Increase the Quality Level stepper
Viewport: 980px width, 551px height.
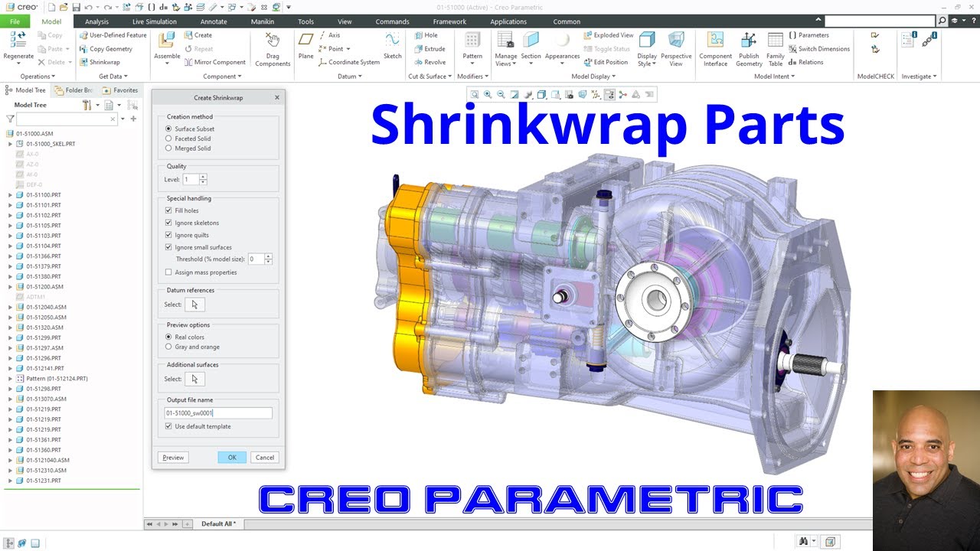click(x=203, y=177)
